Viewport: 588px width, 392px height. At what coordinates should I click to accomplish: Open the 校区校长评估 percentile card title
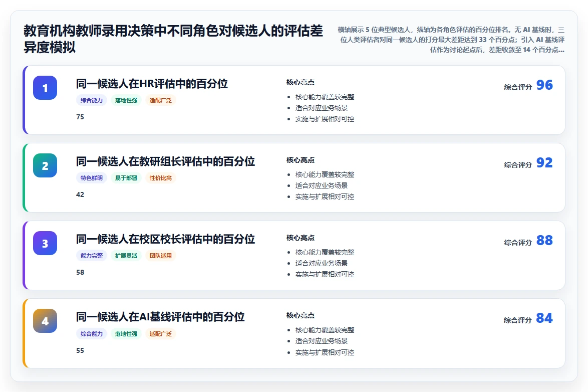click(x=165, y=239)
